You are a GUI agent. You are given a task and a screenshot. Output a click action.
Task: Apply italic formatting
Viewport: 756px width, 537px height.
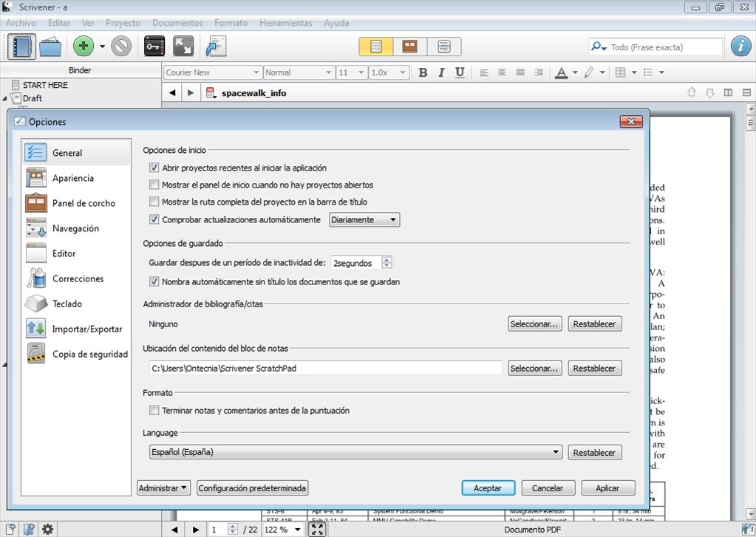tap(441, 72)
